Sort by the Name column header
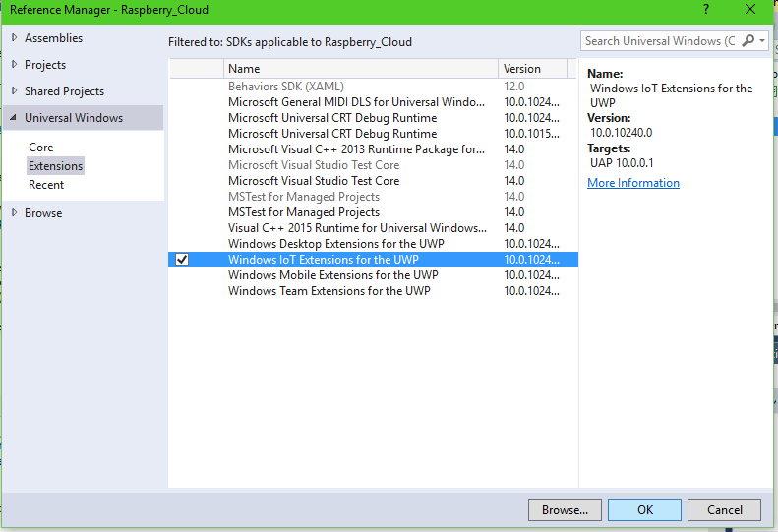778x532 pixels. pyautogui.click(x=361, y=69)
